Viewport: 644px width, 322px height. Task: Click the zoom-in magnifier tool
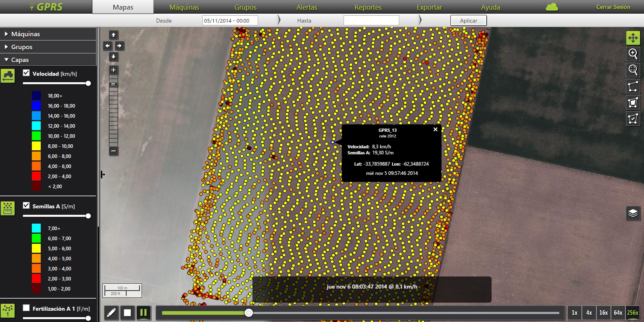pyautogui.click(x=633, y=54)
